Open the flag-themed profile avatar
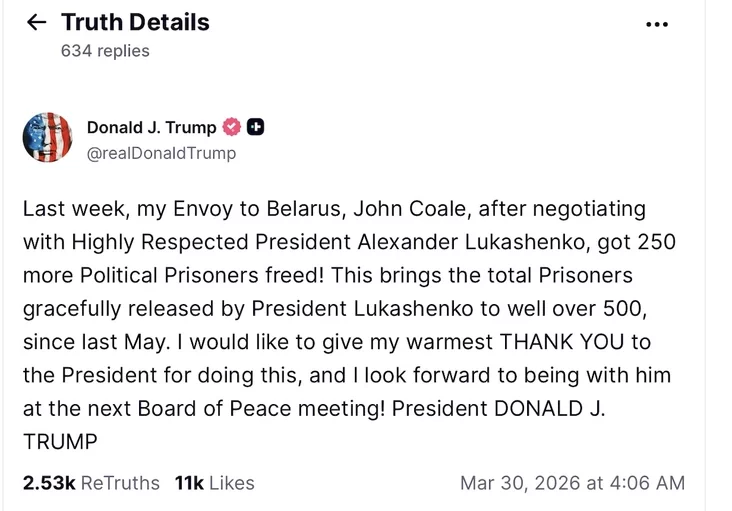This screenshot has height=511, width=732. (x=48, y=138)
